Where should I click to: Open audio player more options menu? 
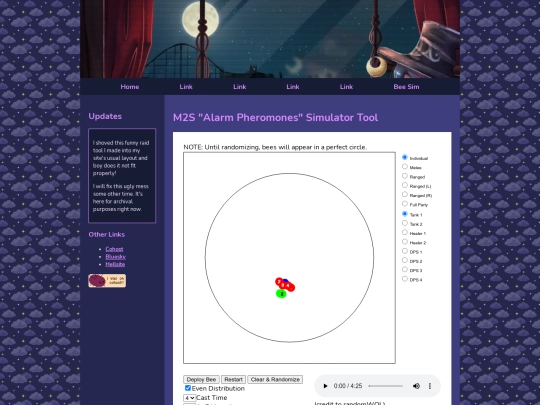[x=430, y=386]
